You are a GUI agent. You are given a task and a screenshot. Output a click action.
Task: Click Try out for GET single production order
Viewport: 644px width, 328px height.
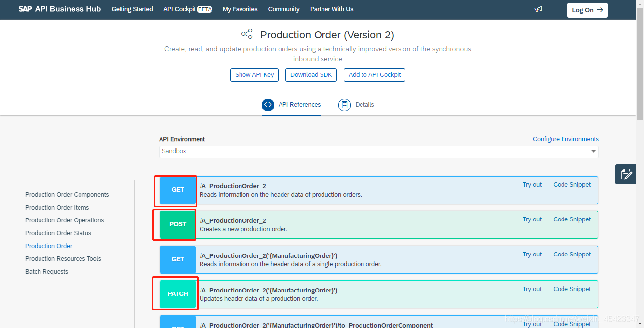click(x=532, y=255)
